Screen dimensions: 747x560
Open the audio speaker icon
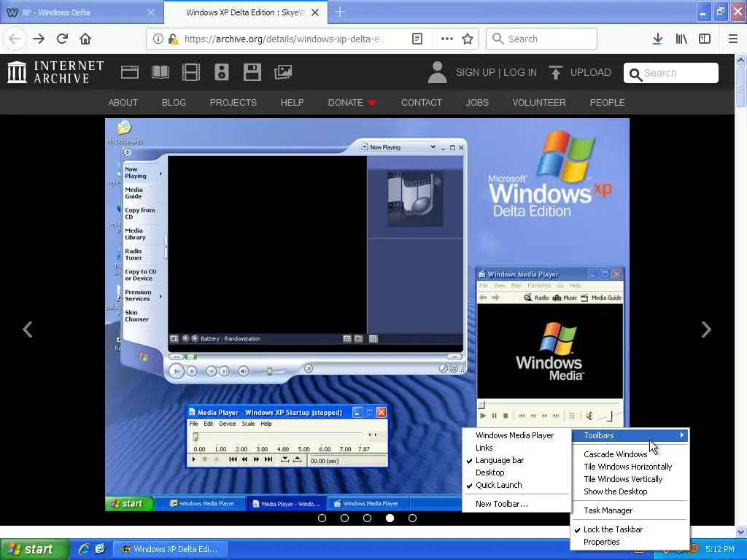[222, 72]
